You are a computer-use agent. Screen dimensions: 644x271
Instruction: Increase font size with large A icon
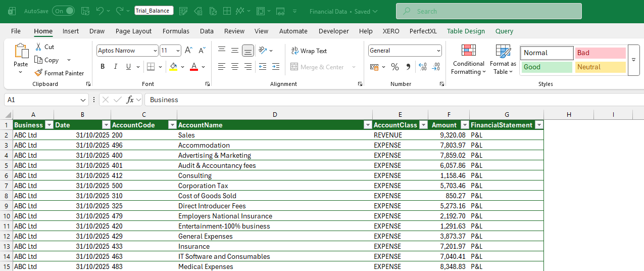(188, 51)
